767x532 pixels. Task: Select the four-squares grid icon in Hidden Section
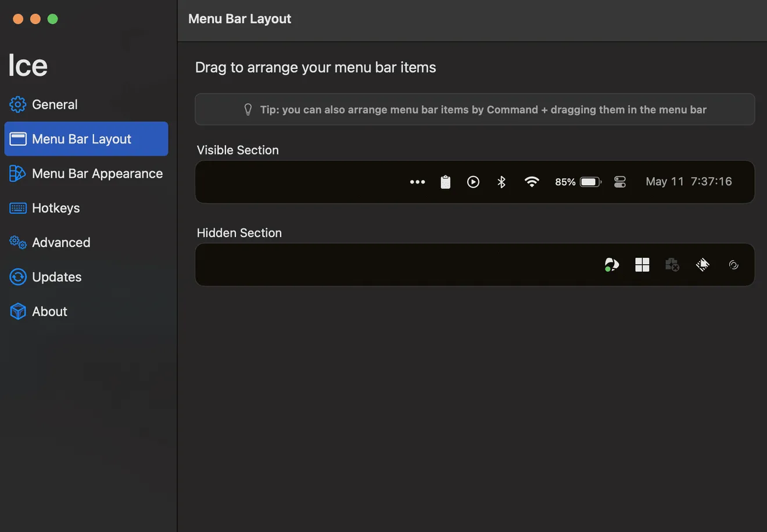coord(642,265)
